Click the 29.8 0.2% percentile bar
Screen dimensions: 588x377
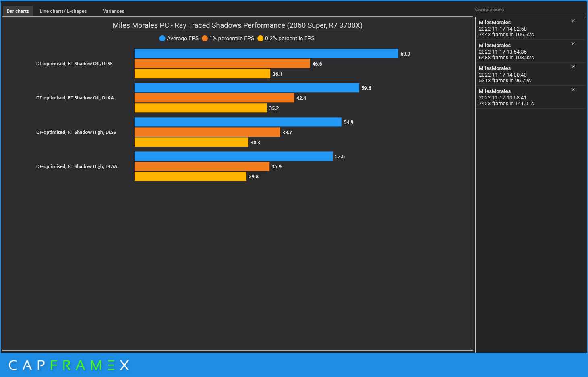pos(190,176)
